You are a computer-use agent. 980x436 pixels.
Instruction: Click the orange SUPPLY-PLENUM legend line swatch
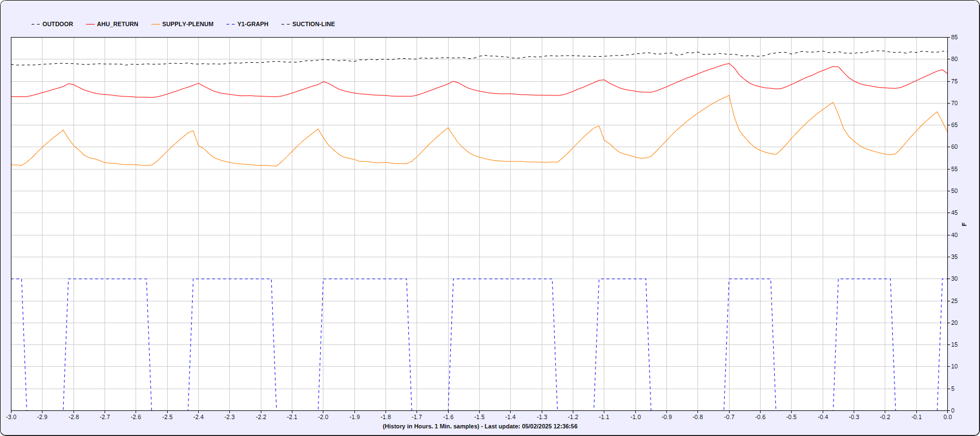coord(156,24)
